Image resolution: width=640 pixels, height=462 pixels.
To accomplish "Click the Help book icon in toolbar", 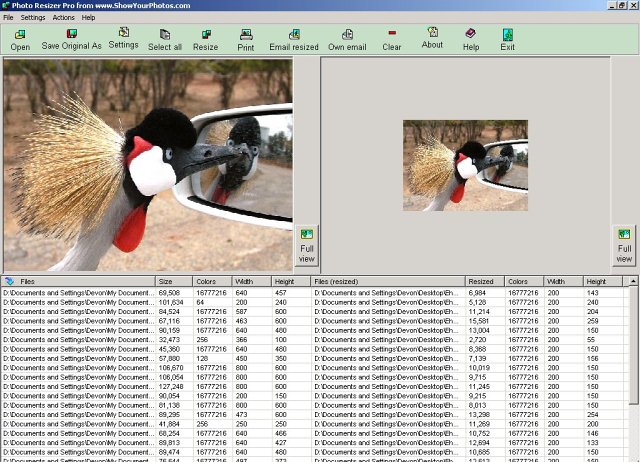I will coord(471,33).
